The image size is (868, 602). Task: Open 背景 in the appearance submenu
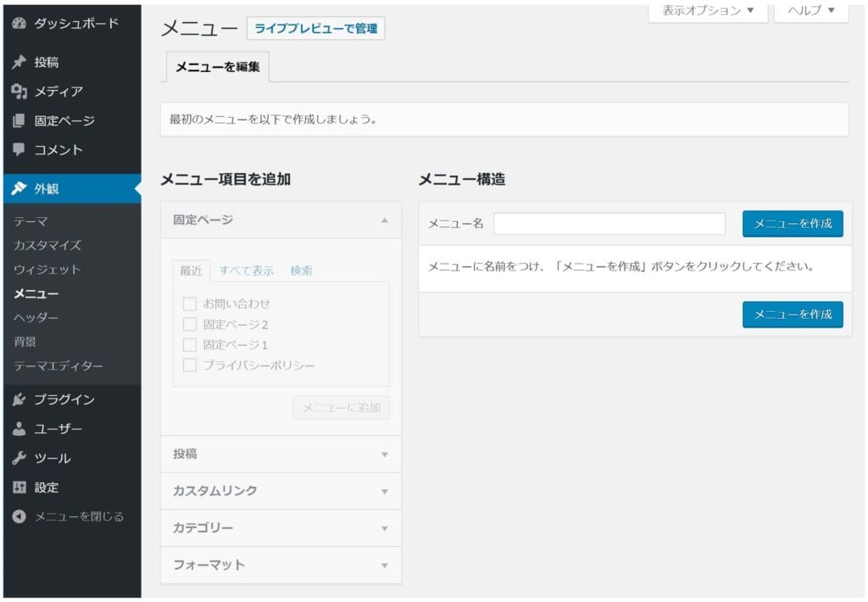click(25, 342)
